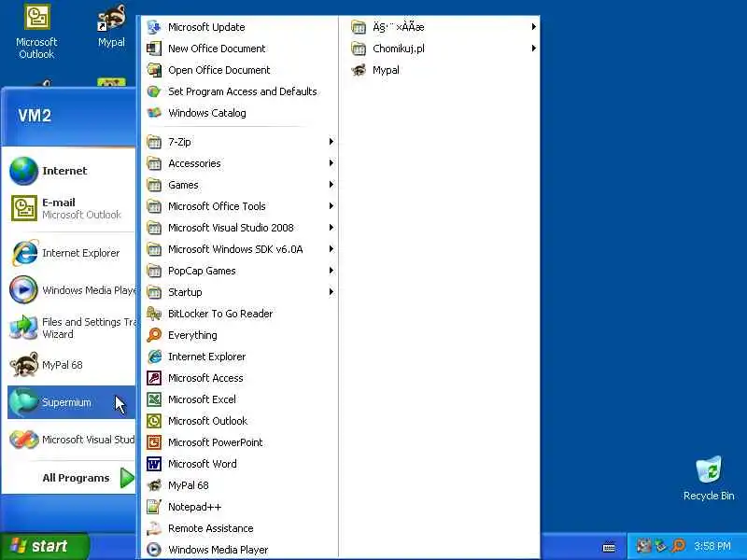The width and height of the screenshot is (747, 560).
Task: Expand Microsoft Windows SDK v6.0A submenu arrow
Action: 331,248
